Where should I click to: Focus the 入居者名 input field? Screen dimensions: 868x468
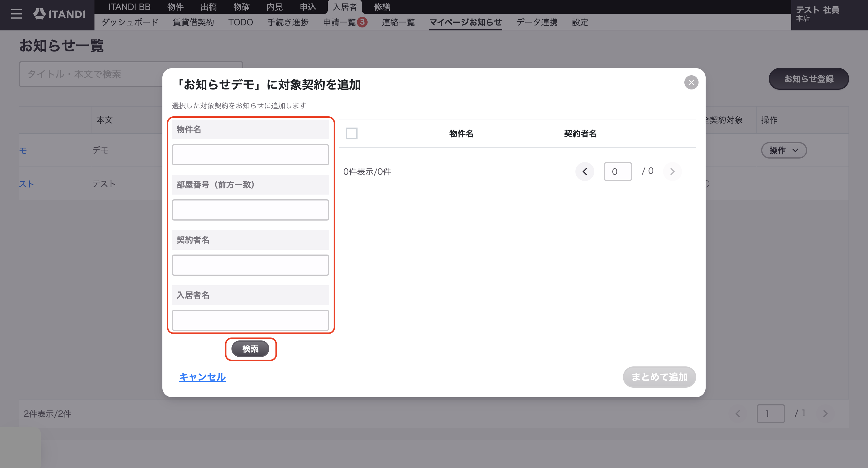(x=250, y=320)
